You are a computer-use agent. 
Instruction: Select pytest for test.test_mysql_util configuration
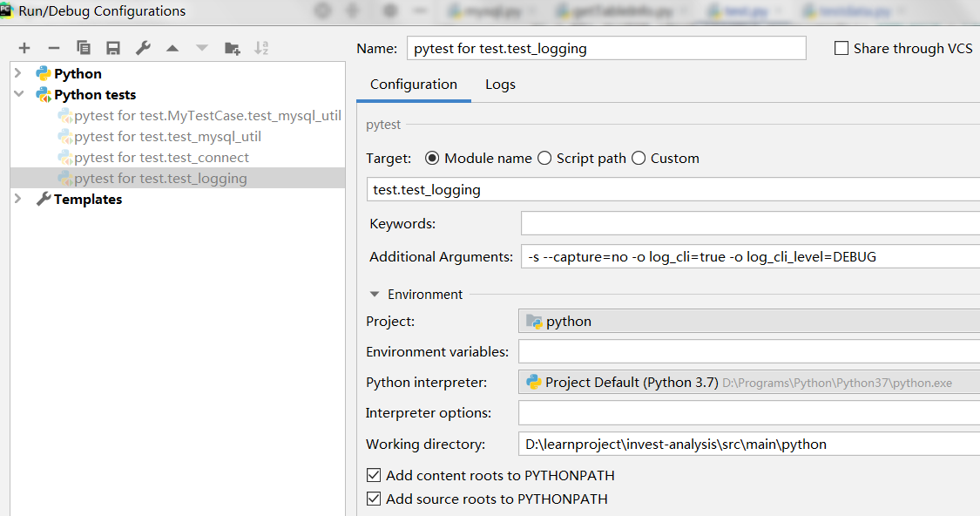[167, 136]
